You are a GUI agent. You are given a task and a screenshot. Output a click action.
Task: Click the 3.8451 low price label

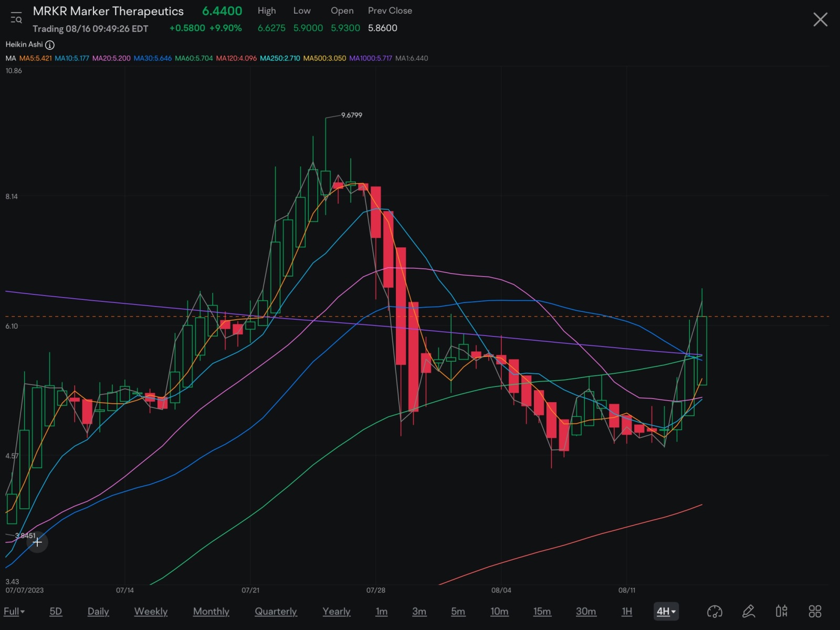pos(25,536)
